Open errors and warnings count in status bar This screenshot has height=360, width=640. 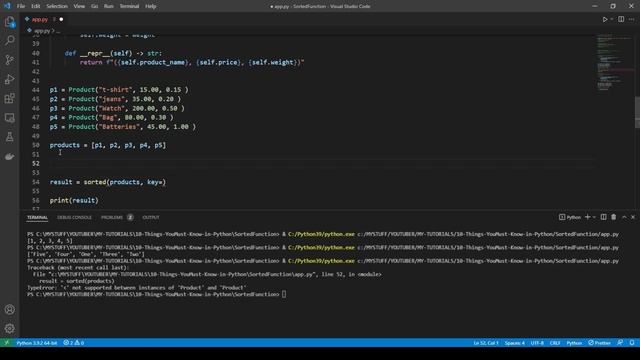coord(73,343)
